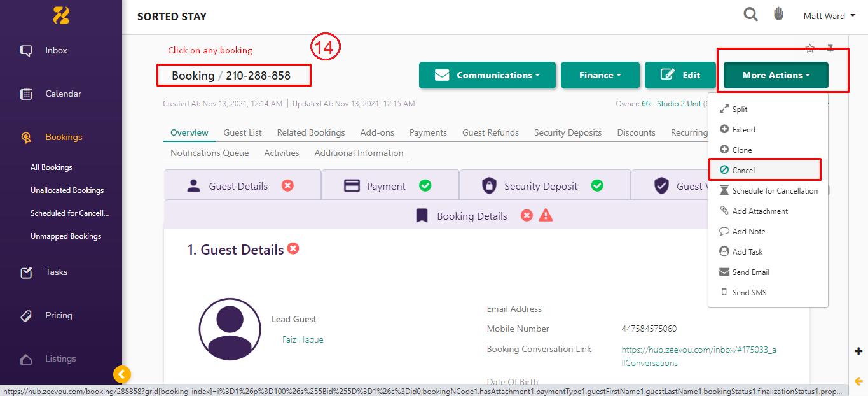Viewport: 868px width, 396px height.
Task: Open the Booking Conversation hub link
Action: click(699, 356)
